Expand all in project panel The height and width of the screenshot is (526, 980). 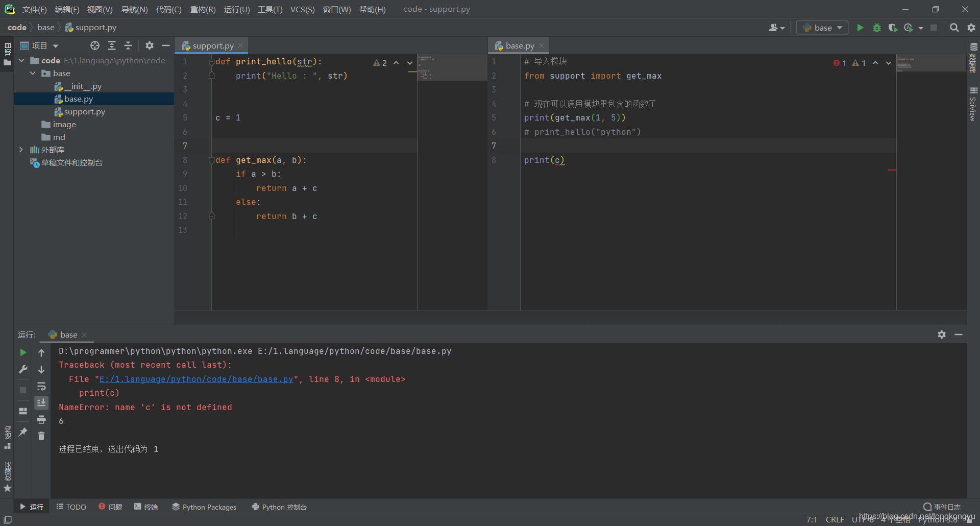112,45
